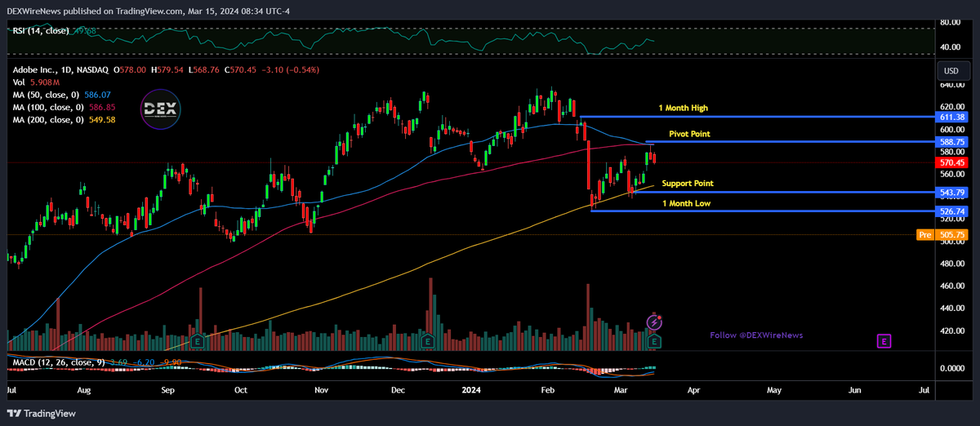Click the 420.00 price axis tick

pos(954,331)
